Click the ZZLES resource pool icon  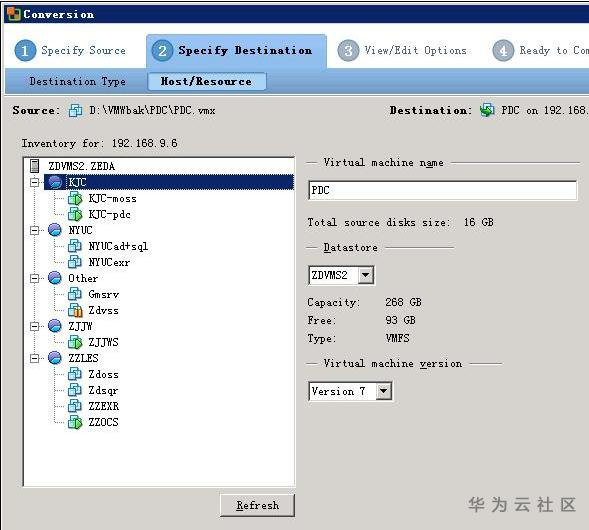point(55,358)
